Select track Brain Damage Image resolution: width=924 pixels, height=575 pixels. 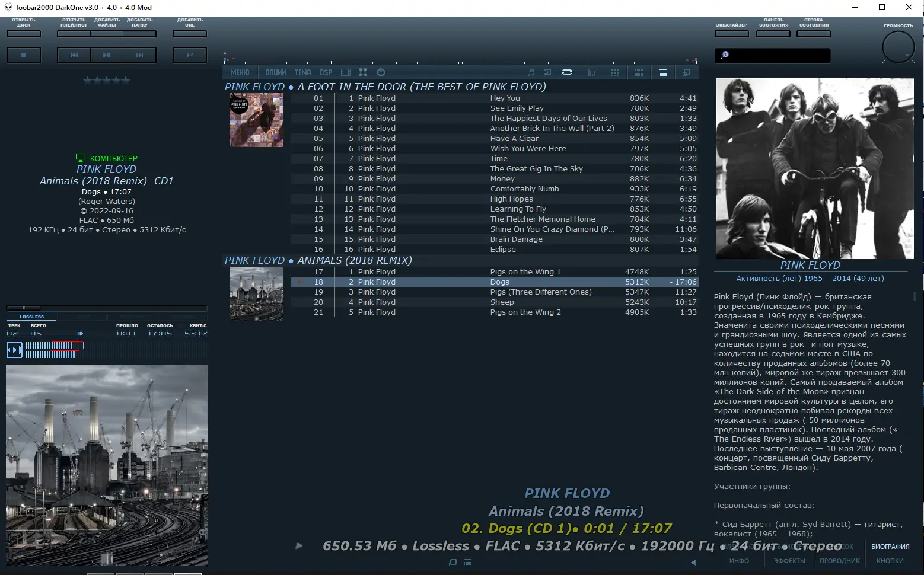point(494,239)
